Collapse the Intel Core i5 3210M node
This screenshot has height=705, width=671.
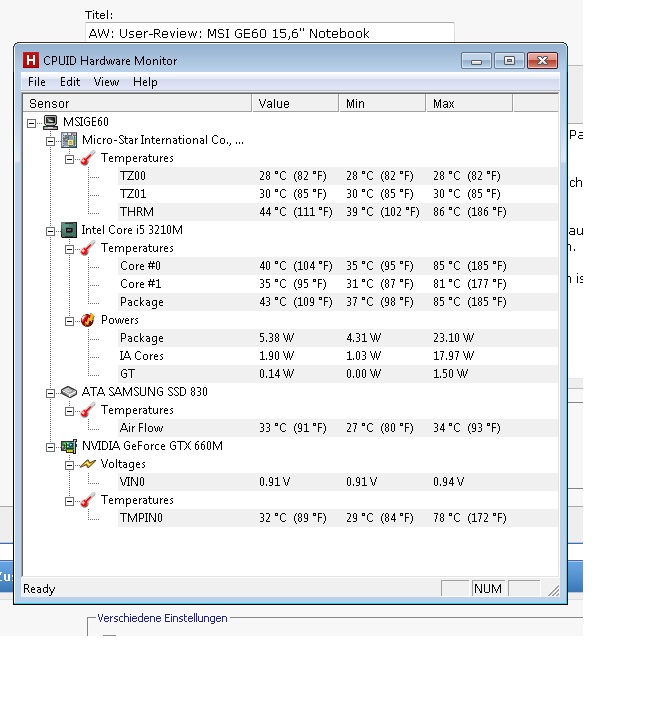[50, 231]
